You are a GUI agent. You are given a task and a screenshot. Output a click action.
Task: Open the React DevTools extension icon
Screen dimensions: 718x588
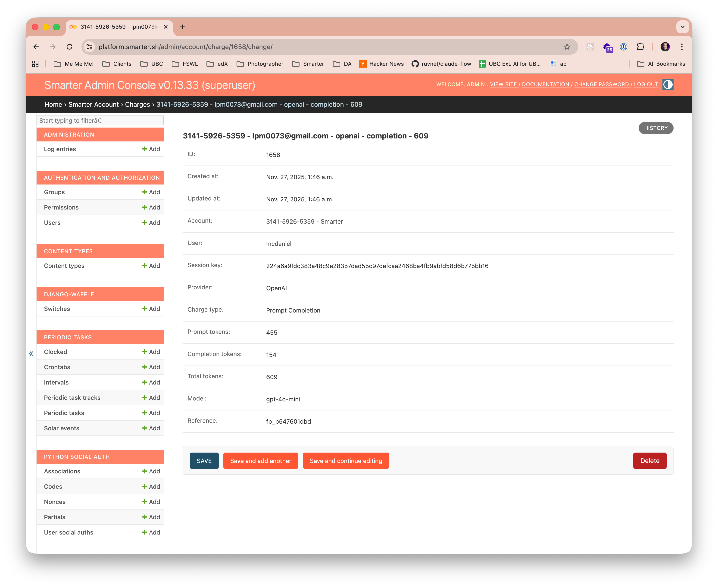pos(590,47)
